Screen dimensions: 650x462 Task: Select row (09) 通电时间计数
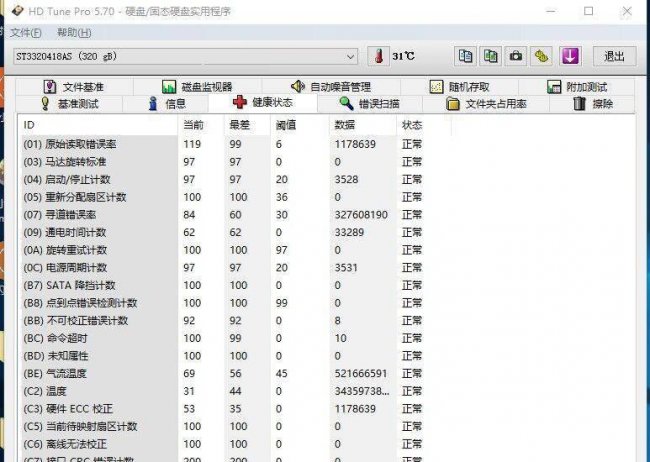223,232
